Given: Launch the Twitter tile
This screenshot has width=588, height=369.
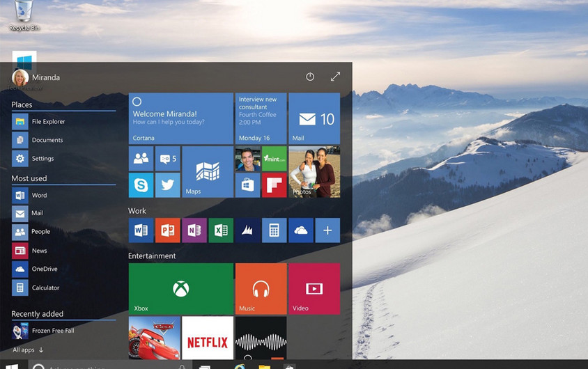Looking at the screenshot, I should point(168,185).
